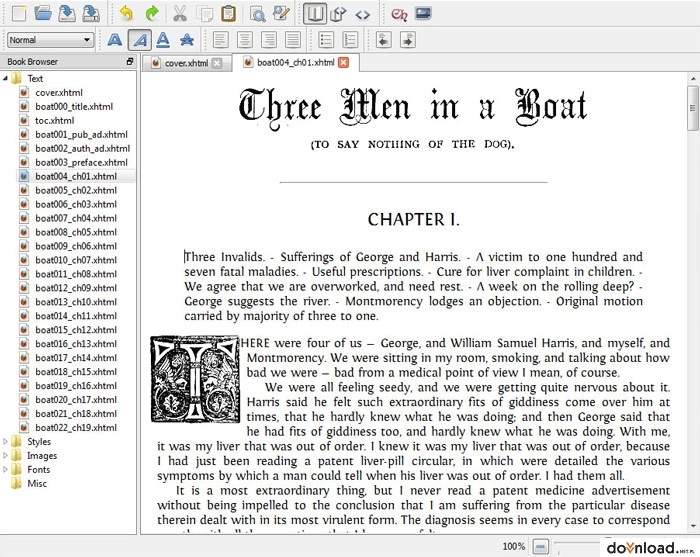Insert a bulleted list
This screenshot has height=557, width=700.
click(326, 40)
